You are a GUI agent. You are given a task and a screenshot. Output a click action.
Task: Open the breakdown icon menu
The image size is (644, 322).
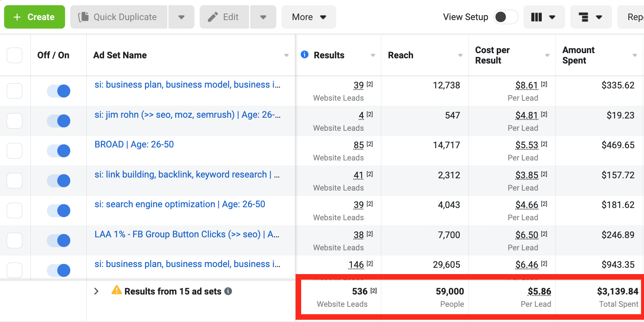pyautogui.click(x=590, y=17)
